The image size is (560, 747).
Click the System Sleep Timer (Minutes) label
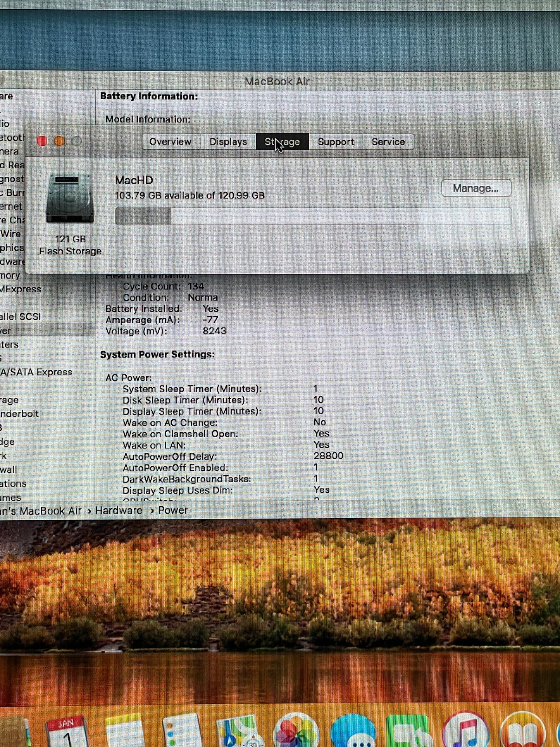192,389
